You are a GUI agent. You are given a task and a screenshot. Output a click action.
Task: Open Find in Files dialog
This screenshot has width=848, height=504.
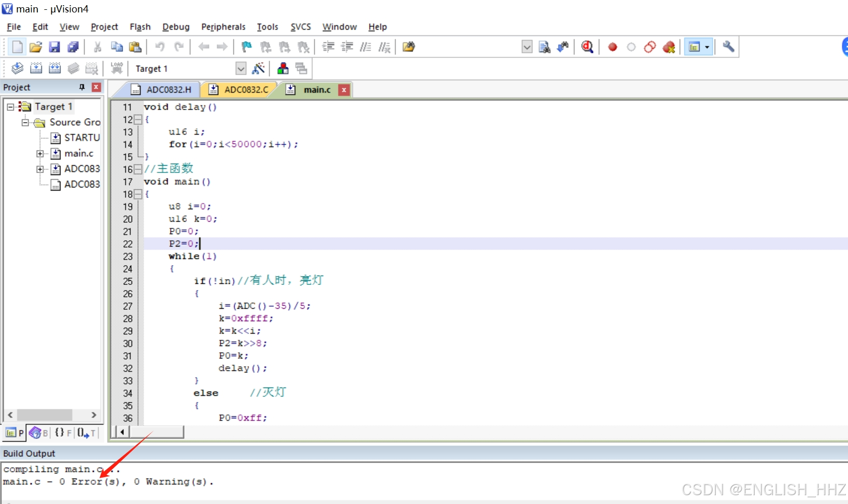[x=409, y=47]
